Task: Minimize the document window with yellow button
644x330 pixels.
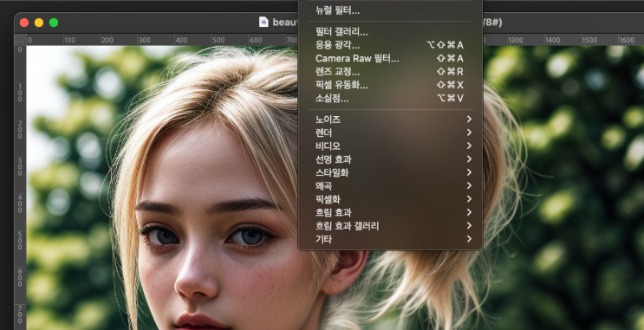Action: coord(39,23)
